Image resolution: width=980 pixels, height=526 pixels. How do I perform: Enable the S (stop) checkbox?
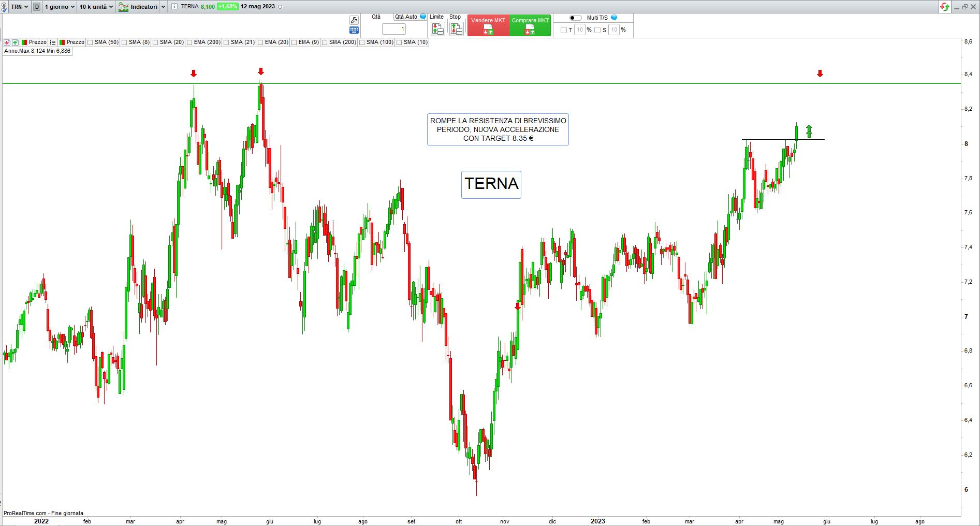point(597,30)
